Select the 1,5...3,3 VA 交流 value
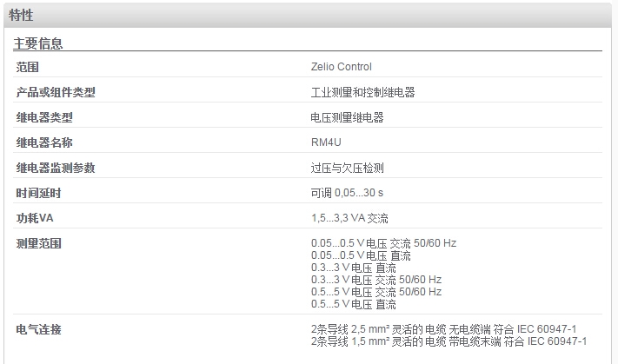Viewport: 618px width, 364px height. (349, 218)
